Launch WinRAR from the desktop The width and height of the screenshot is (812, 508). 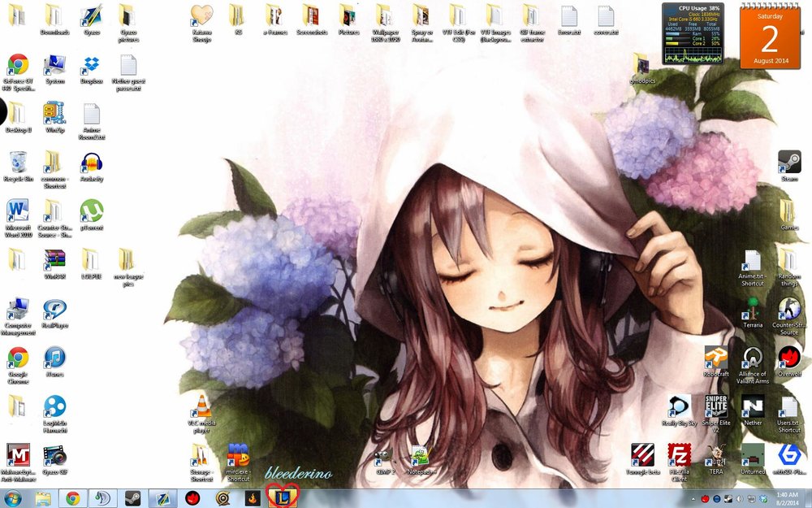[54, 264]
